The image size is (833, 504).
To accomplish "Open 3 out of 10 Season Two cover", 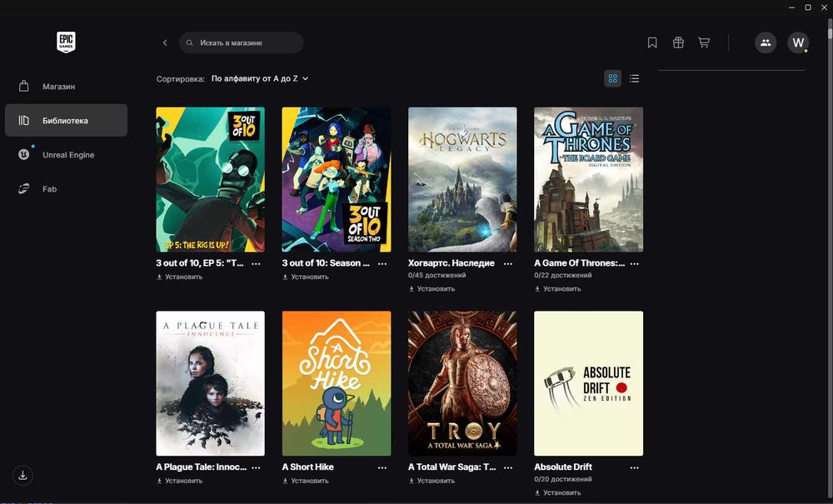I will [x=337, y=179].
